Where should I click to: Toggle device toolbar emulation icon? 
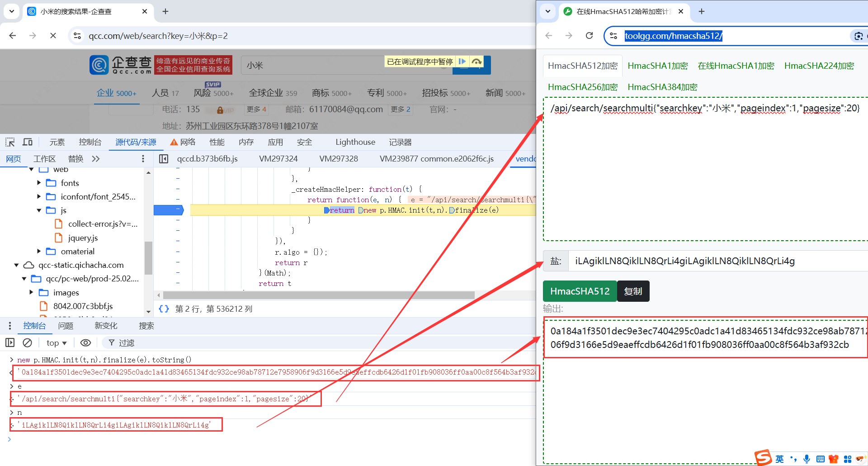(28, 142)
